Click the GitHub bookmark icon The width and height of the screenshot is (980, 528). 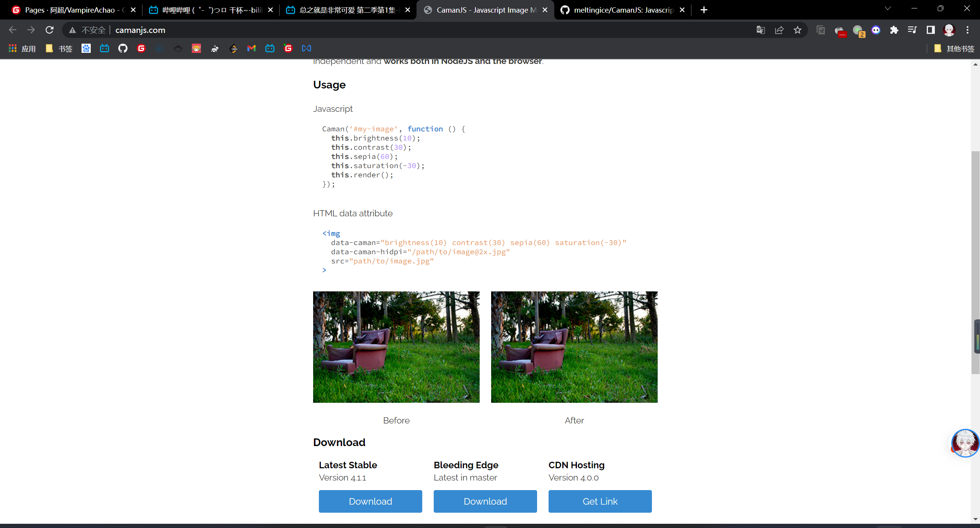pyautogui.click(x=122, y=48)
